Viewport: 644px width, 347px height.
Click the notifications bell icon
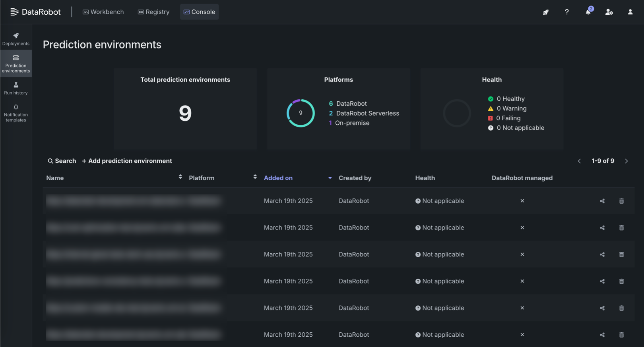coord(588,12)
